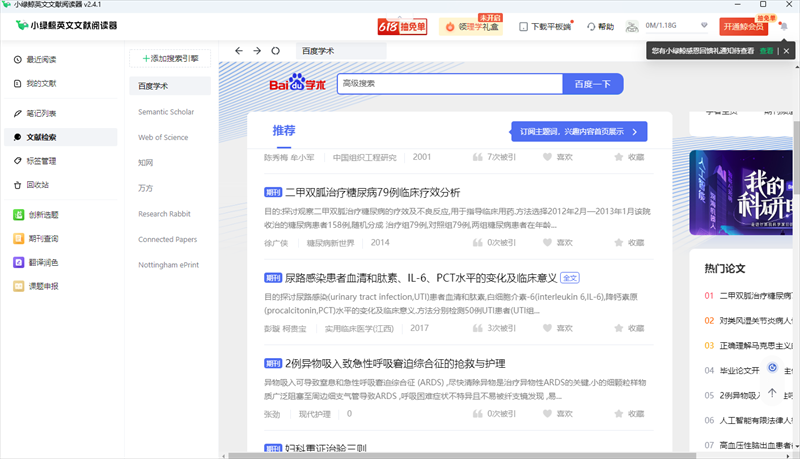The height and width of the screenshot is (459, 800).
Task: Select Web of Science search engine
Action: (163, 137)
